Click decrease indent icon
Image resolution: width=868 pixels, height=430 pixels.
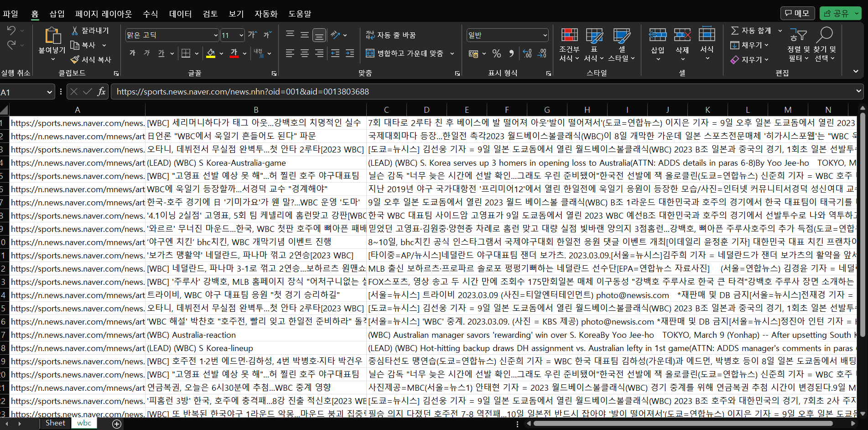pyautogui.click(x=335, y=53)
